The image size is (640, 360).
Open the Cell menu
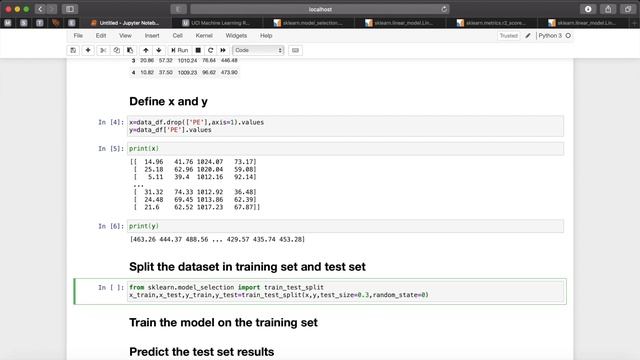[x=178, y=36]
